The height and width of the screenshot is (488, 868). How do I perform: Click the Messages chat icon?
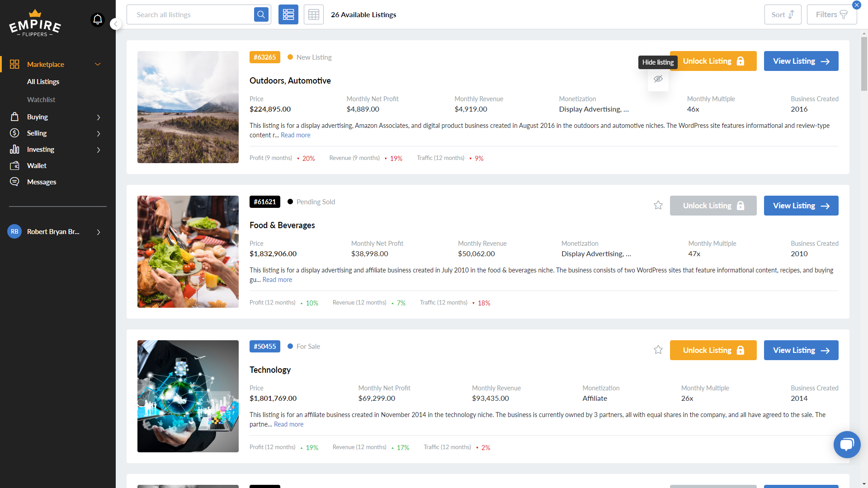(x=14, y=182)
